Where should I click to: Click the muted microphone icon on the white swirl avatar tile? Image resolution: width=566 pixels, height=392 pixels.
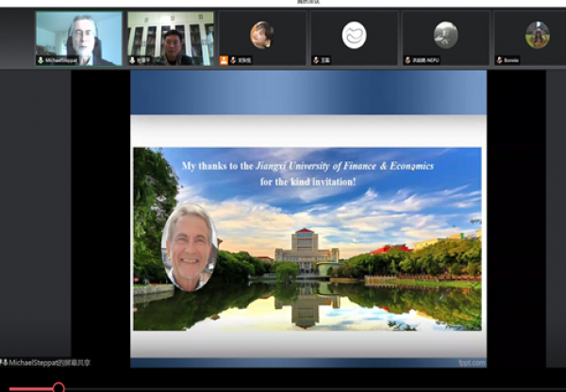tap(316, 60)
